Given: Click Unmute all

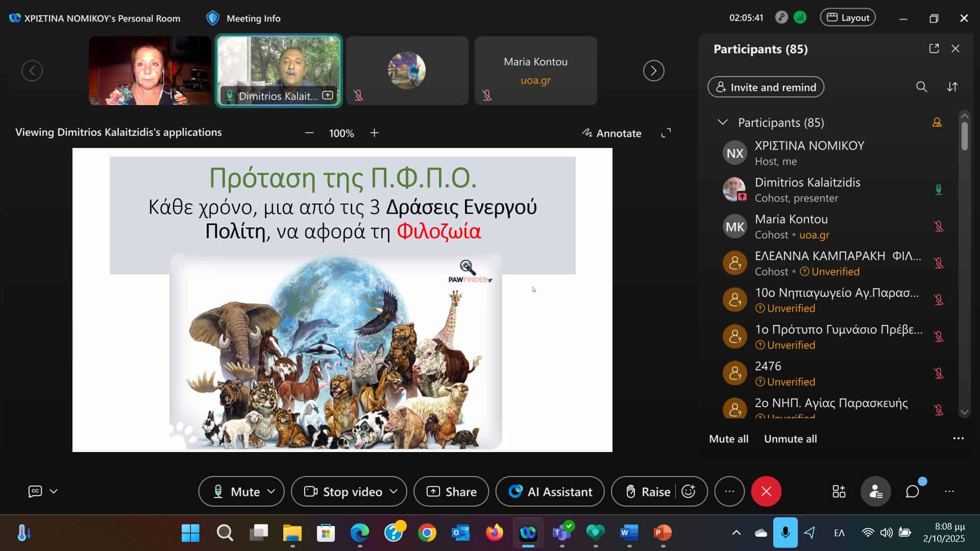Looking at the screenshot, I should (790, 439).
